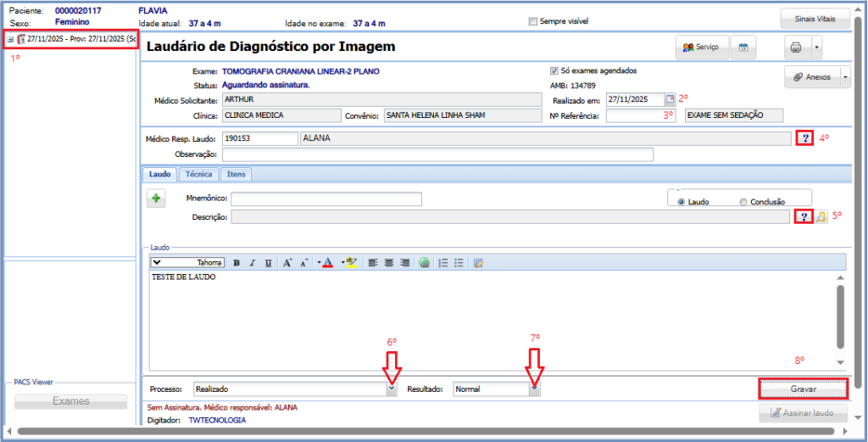This screenshot has width=868, height=442.
Task: Apply bold formatting in Laudo editor
Action: [x=236, y=263]
